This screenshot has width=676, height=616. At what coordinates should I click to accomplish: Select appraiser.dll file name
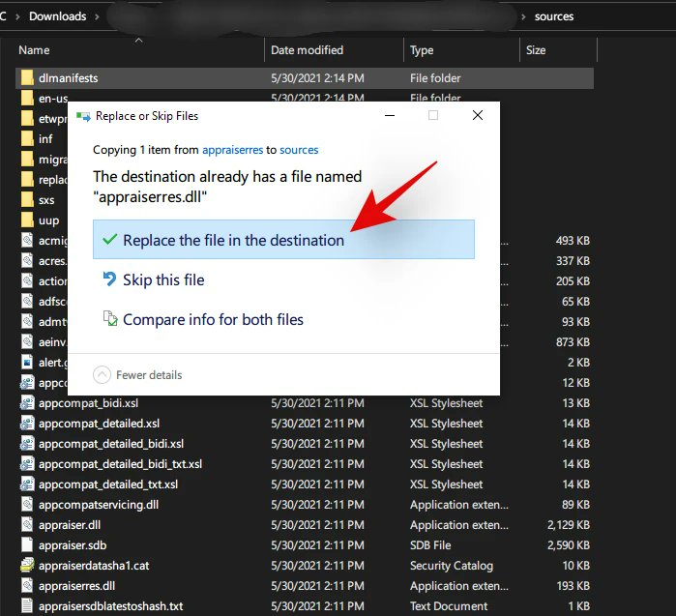[x=70, y=524]
